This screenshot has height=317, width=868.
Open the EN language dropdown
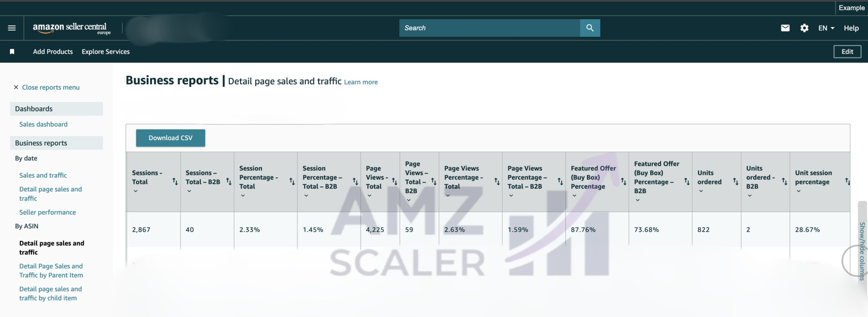click(x=826, y=28)
